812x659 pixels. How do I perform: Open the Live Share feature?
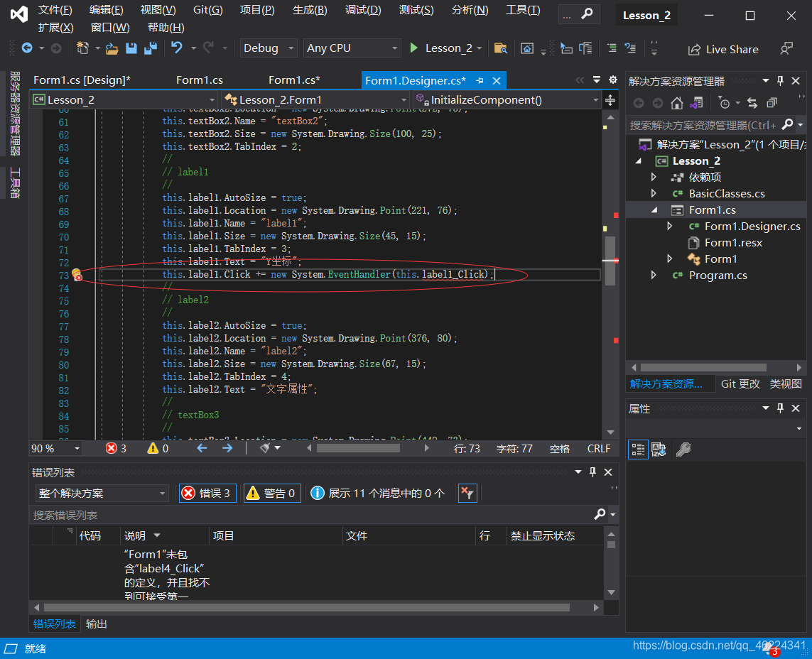point(723,49)
